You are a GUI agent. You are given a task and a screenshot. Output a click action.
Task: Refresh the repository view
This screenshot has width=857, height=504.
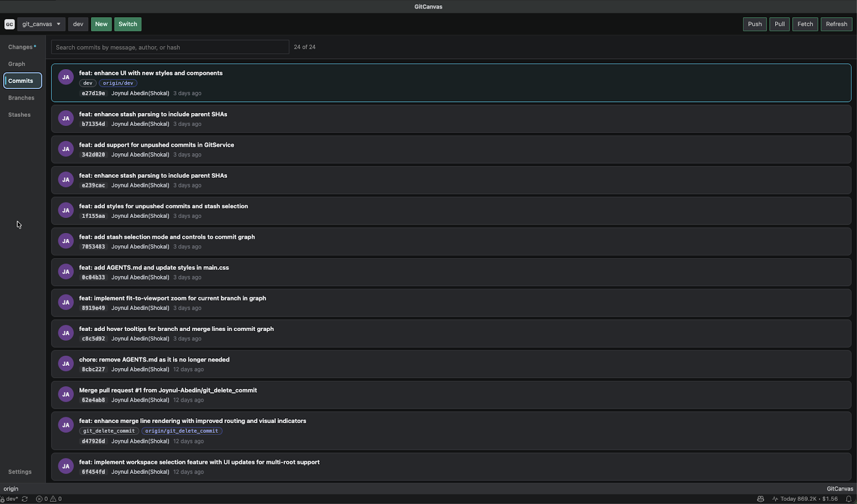tap(836, 24)
